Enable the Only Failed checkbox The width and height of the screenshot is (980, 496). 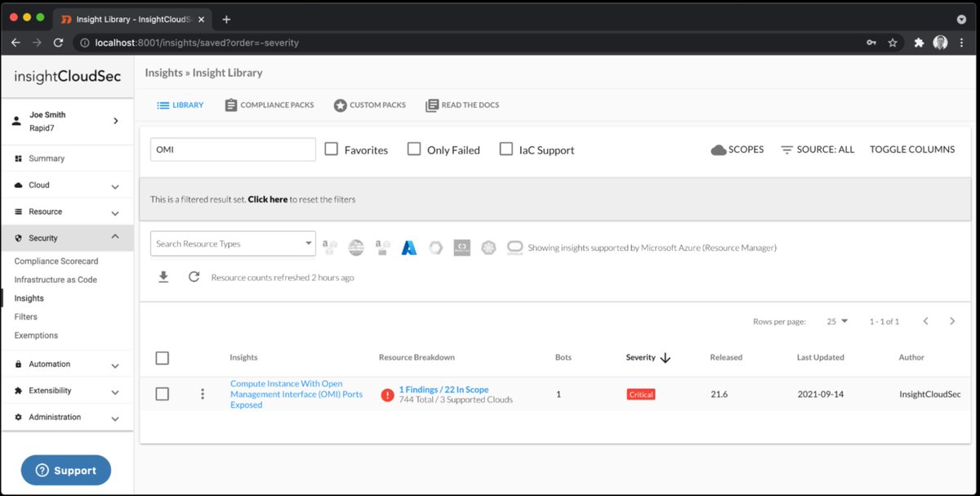414,149
